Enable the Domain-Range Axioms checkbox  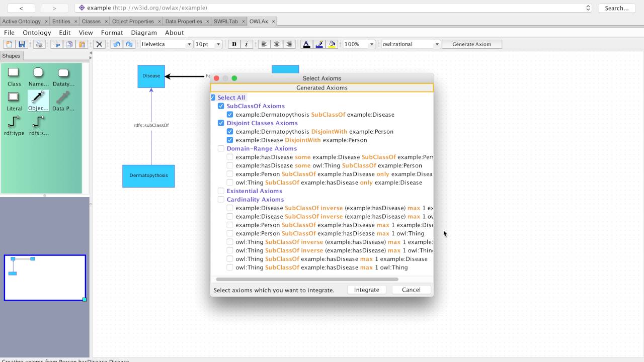click(221, 149)
